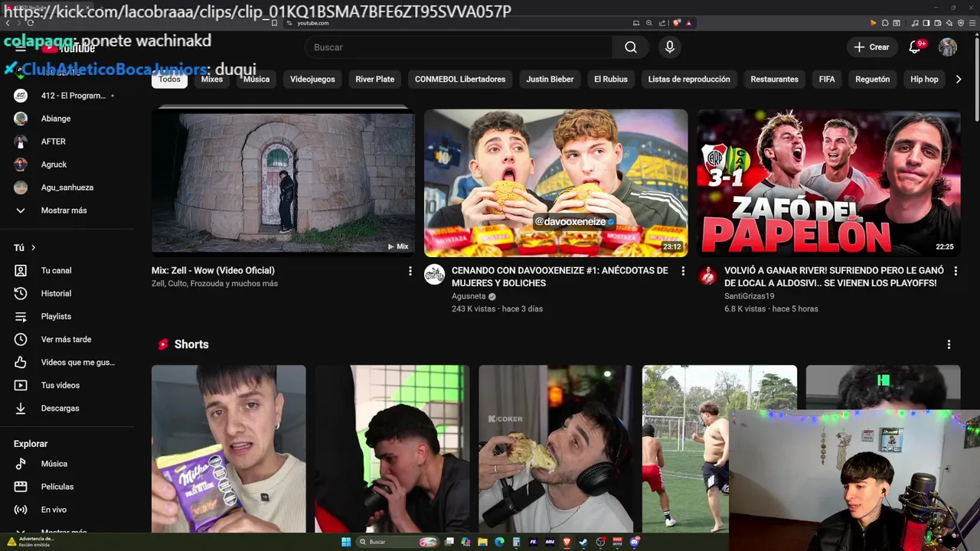Select the Todos filter chip
The image size is (980, 551).
coord(169,79)
